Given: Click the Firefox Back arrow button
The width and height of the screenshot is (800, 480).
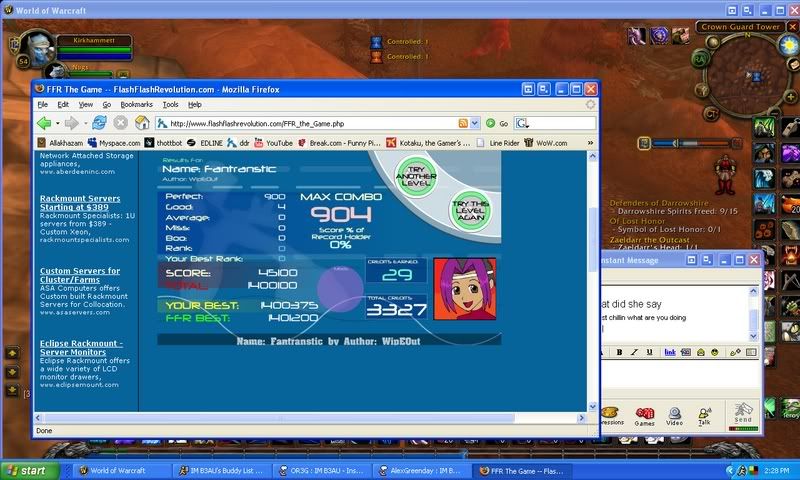Looking at the screenshot, I should (44, 123).
